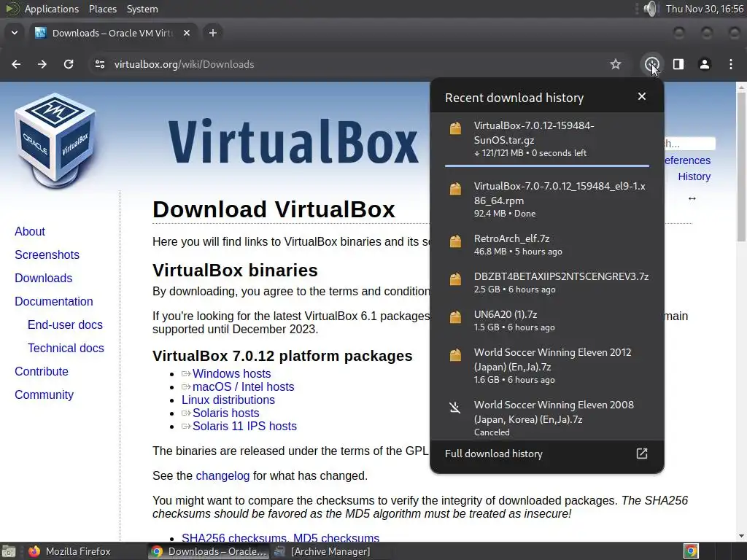Open the Documentation sidebar link
Image resolution: width=747 pixels, height=560 pixels.
click(54, 301)
